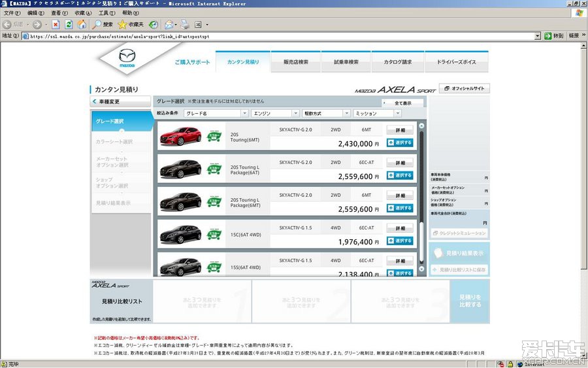Screen dimensions: 588x368
Task: Expand the address bar dropdown arrow
Action: pos(538,36)
